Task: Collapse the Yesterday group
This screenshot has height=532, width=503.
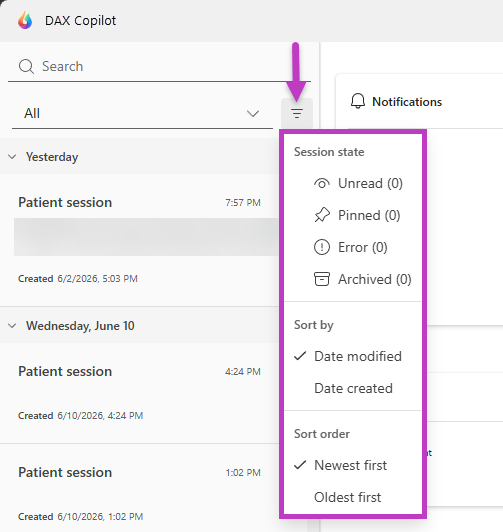Action: [12, 157]
